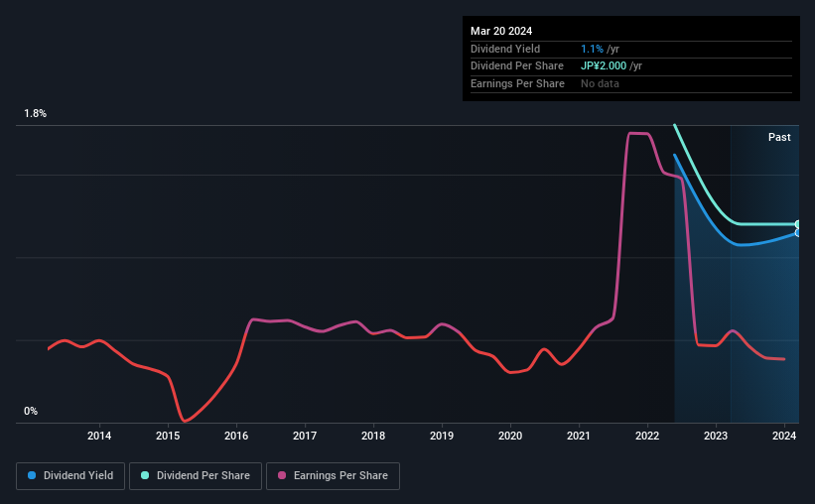This screenshot has height=504, width=815.
Task: Click the blue Dividend Yield end marker
Action: tap(798, 233)
